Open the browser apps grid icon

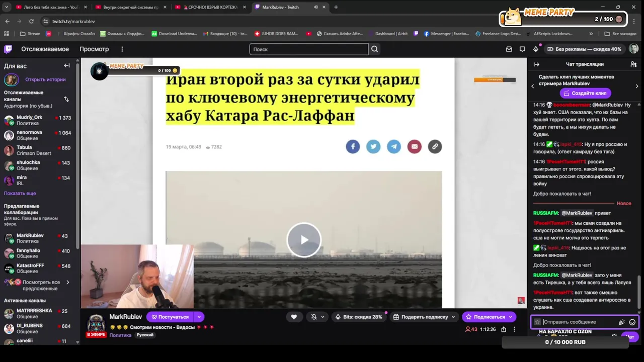pos(7,34)
